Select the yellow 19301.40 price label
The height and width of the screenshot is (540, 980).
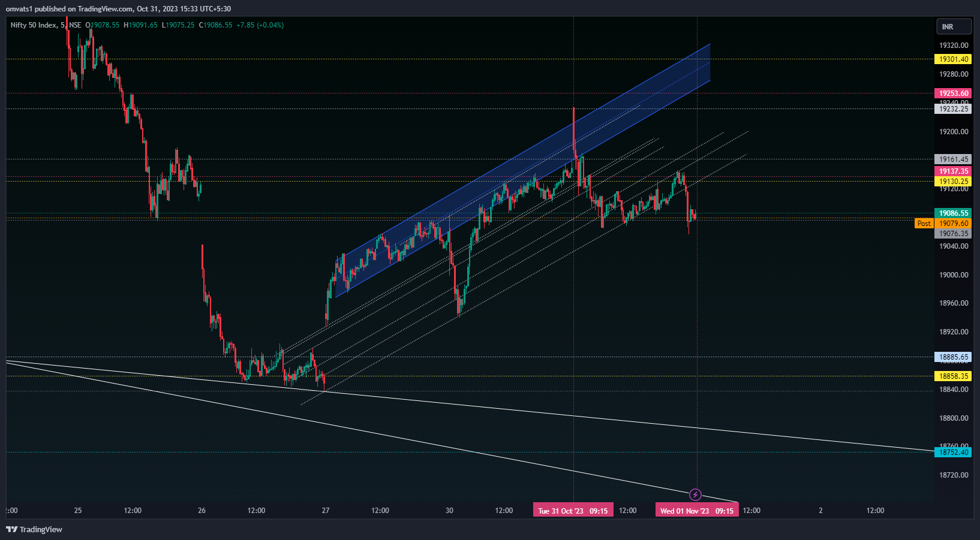tap(953, 59)
